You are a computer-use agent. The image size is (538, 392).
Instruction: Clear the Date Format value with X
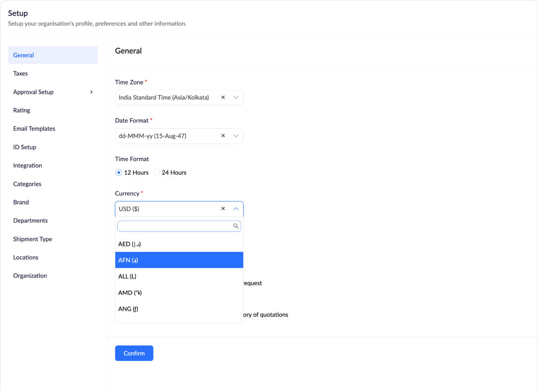point(223,136)
